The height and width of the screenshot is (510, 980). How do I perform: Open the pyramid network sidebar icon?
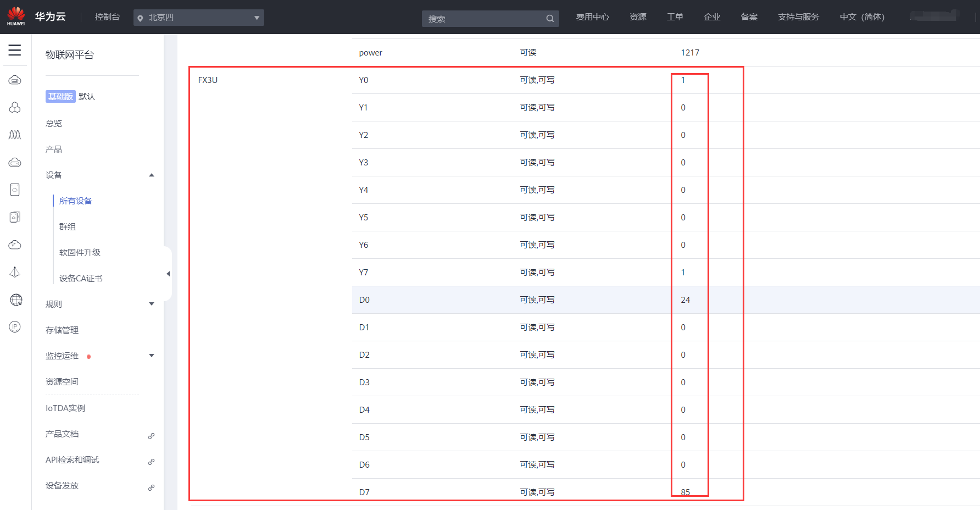pyautogui.click(x=15, y=272)
